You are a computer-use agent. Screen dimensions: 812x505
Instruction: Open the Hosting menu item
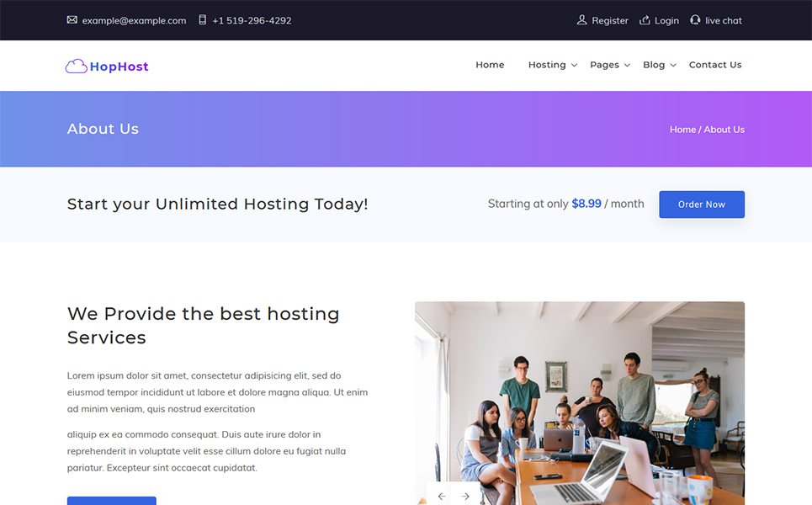click(547, 65)
